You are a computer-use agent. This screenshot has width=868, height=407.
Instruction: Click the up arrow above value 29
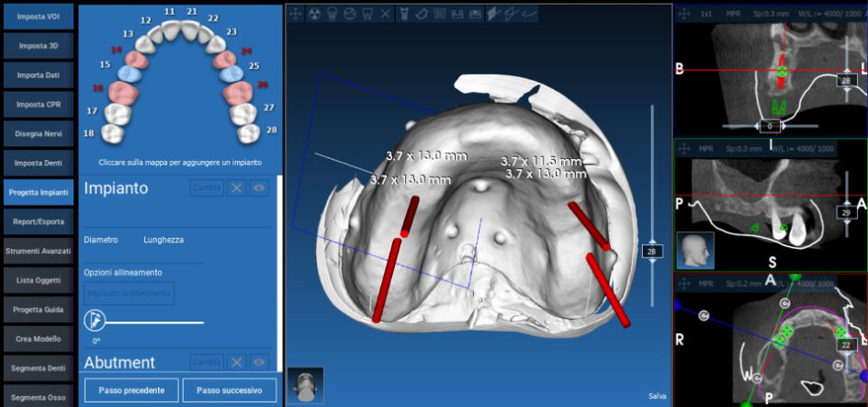[846, 201]
